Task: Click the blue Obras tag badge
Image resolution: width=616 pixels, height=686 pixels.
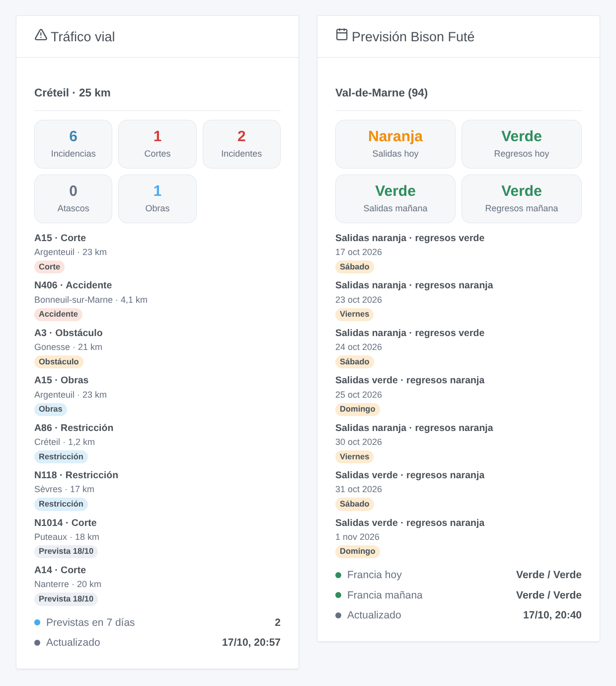Action: [x=51, y=409]
